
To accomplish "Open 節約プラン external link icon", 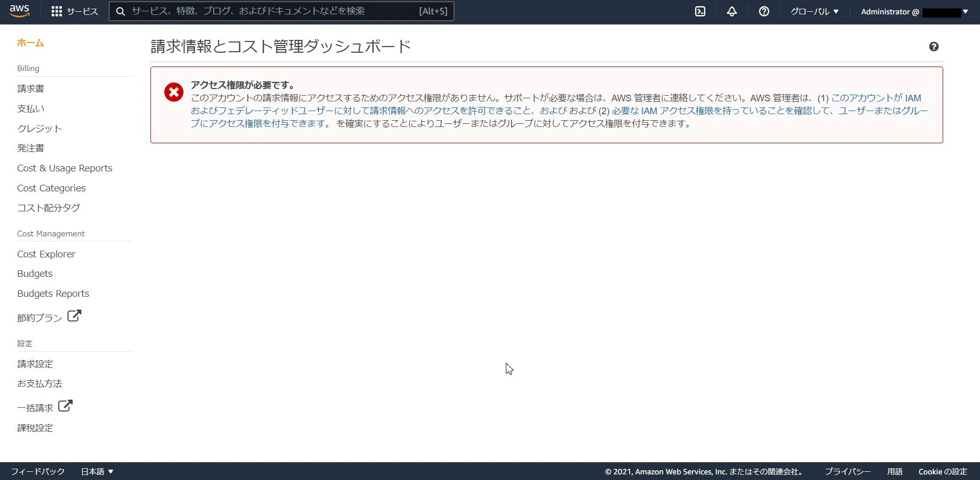I will pos(74,316).
